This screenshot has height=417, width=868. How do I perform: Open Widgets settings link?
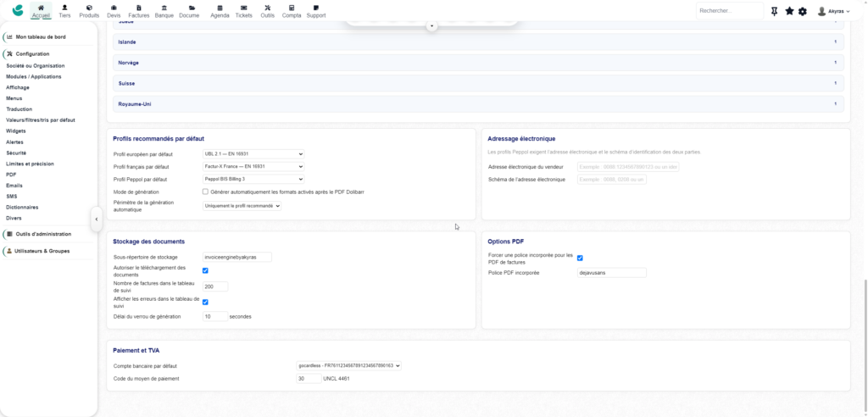pyautogui.click(x=16, y=131)
